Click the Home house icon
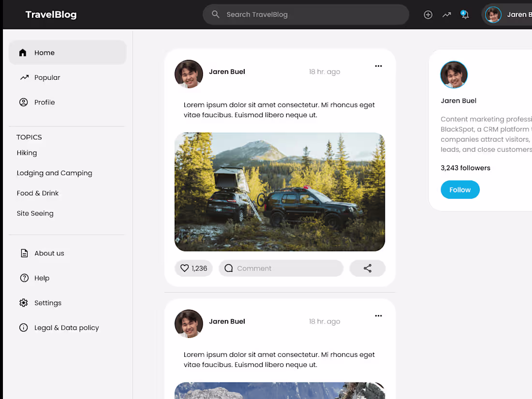 coord(23,53)
